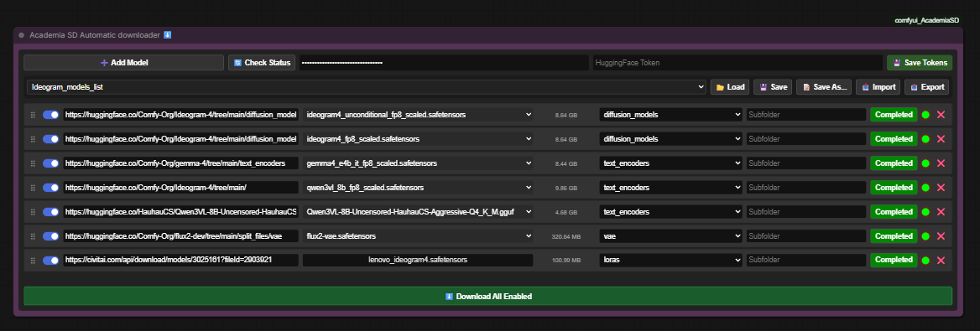This screenshot has height=331, width=980.
Task: Click green status dot in lenovo_ideogram4 row
Action: coord(925,260)
